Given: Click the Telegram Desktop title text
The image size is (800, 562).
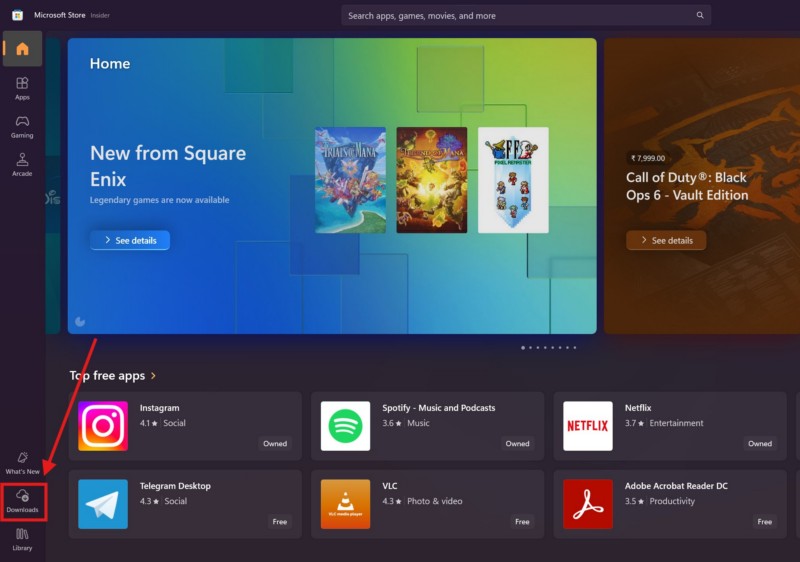Looking at the screenshot, I should click(175, 486).
